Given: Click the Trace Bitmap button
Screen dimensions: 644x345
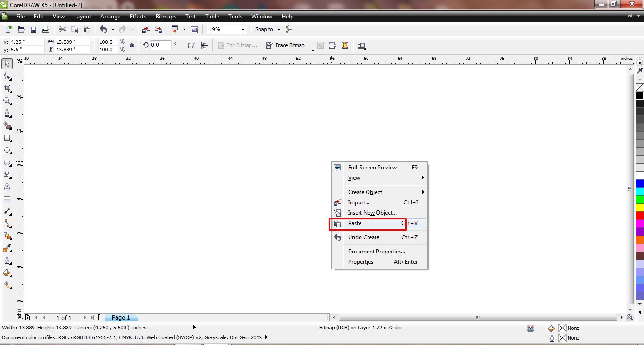Looking at the screenshot, I should [284, 45].
